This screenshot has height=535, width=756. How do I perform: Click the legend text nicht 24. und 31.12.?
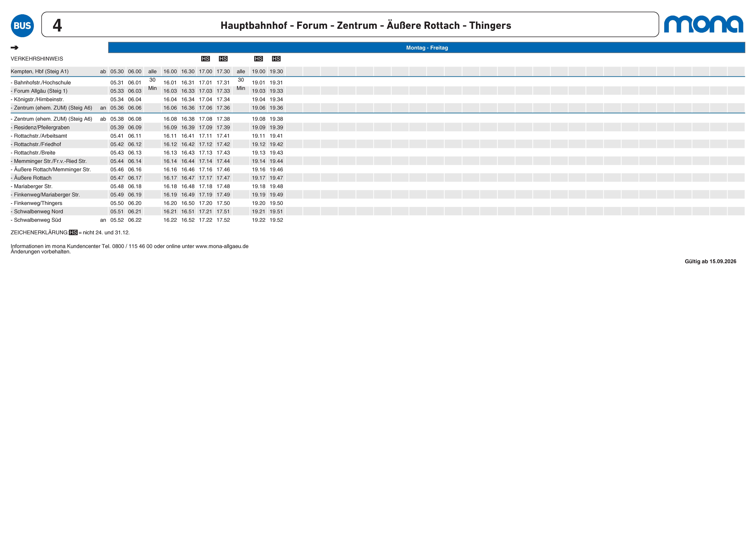(106, 233)
